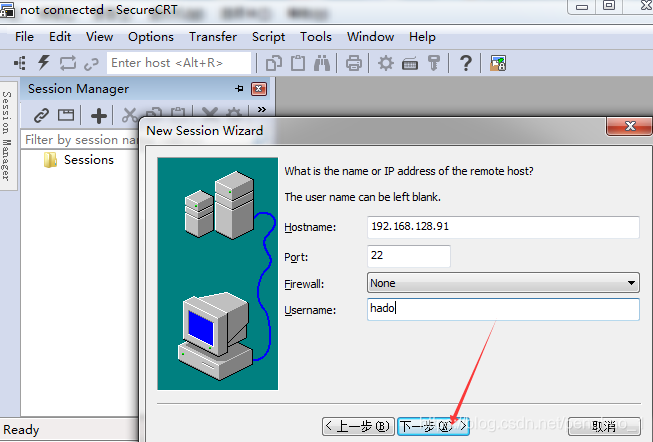Click the Disconnect chain-link toolbar icon
653x442 pixels.
91,64
